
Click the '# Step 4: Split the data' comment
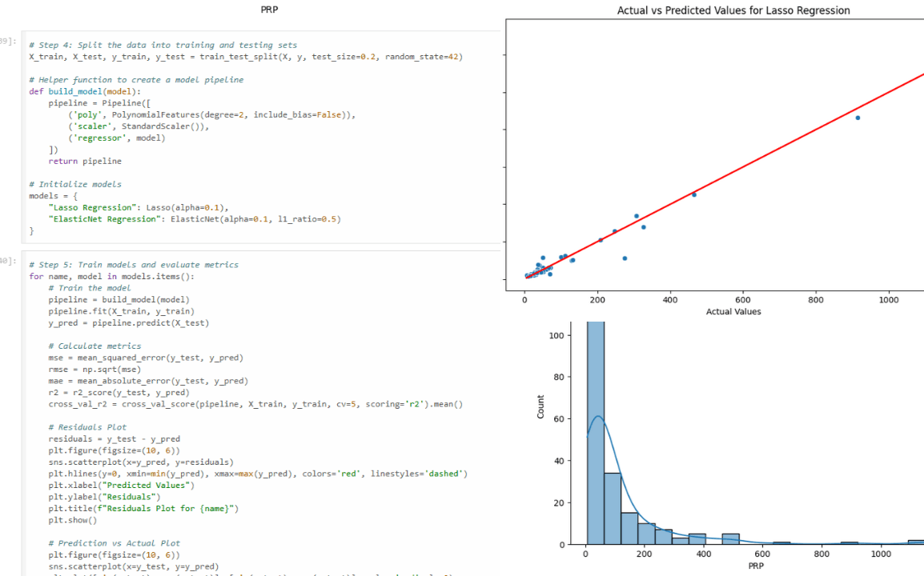pyautogui.click(x=163, y=45)
